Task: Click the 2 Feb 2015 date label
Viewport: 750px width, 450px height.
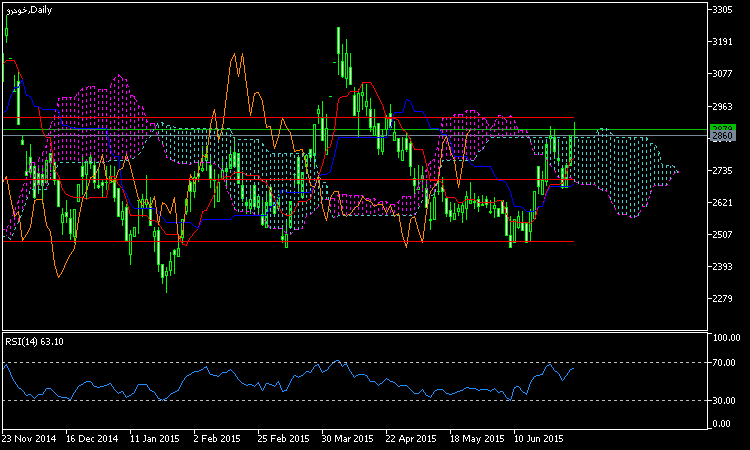Action: pyautogui.click(x=217, y=439)
